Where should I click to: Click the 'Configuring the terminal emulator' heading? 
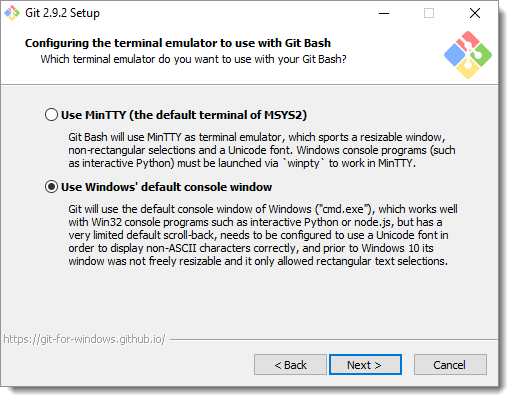(x=178, y=43)
